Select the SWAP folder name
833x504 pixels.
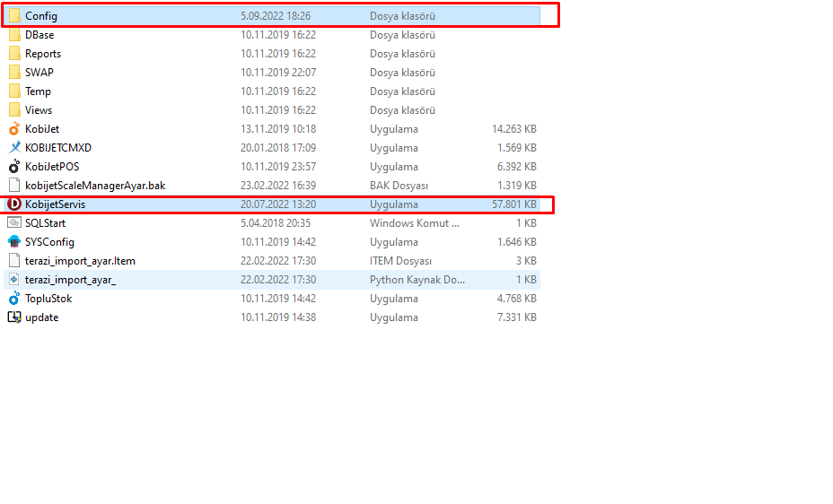click(39, 73)
